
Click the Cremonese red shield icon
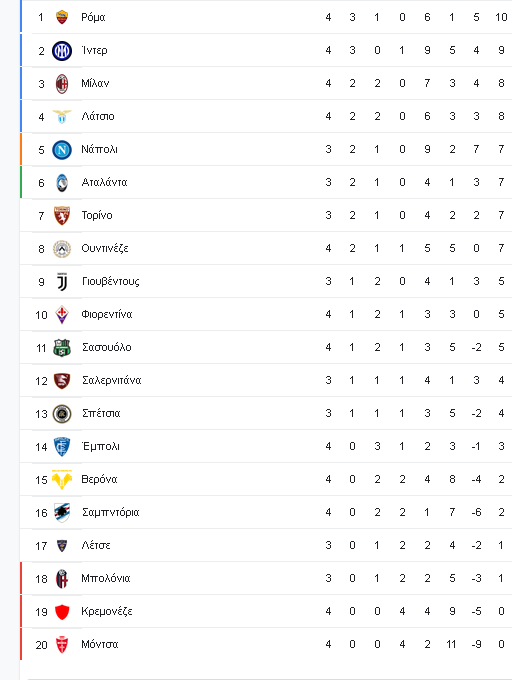[x=62, y=612]
